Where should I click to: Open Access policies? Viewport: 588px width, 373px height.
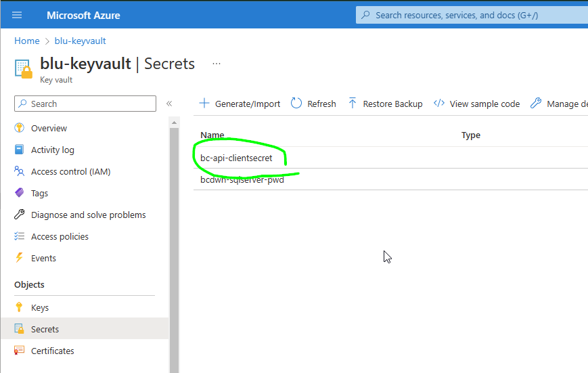(x=60, y=236)
